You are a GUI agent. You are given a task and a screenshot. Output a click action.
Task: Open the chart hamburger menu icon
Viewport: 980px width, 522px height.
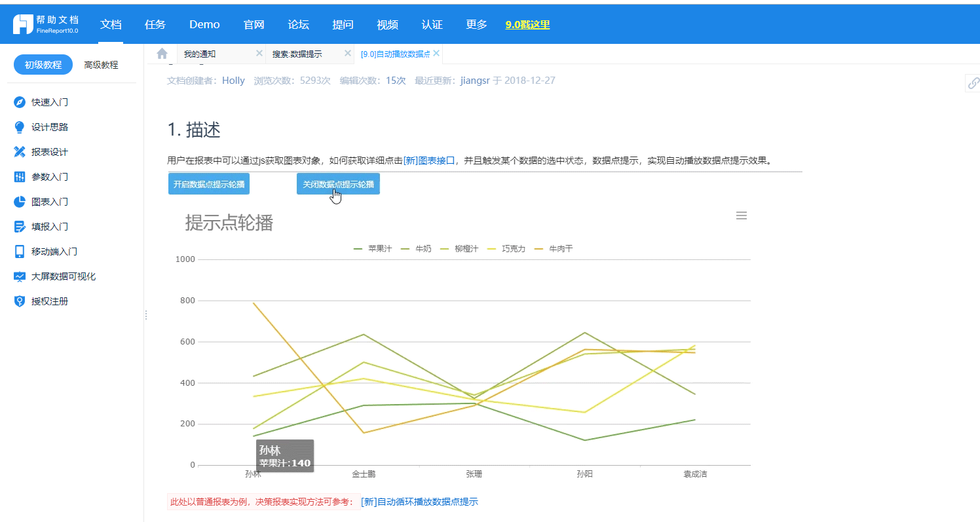pos(742,215)
